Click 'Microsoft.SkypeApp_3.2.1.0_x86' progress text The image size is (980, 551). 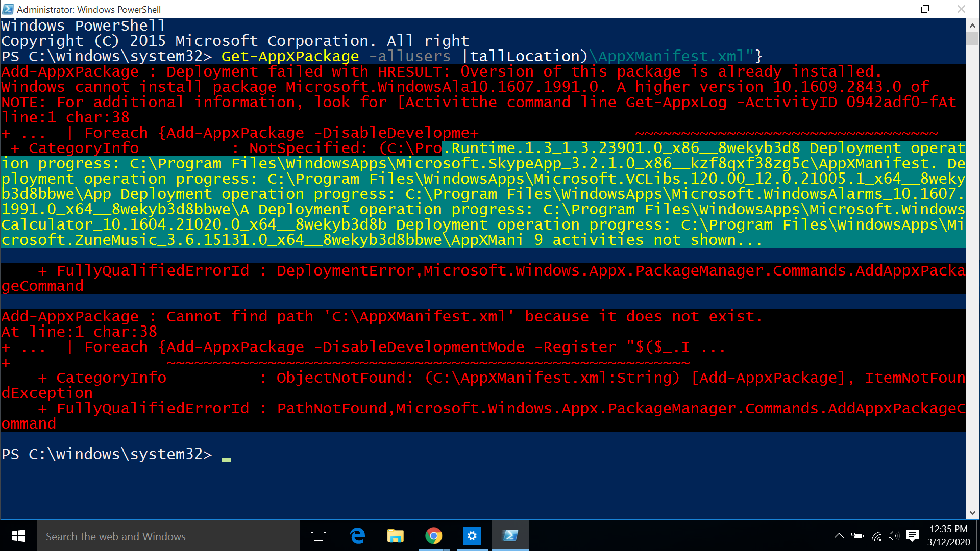pyautogui.click(x=534, y=163)
